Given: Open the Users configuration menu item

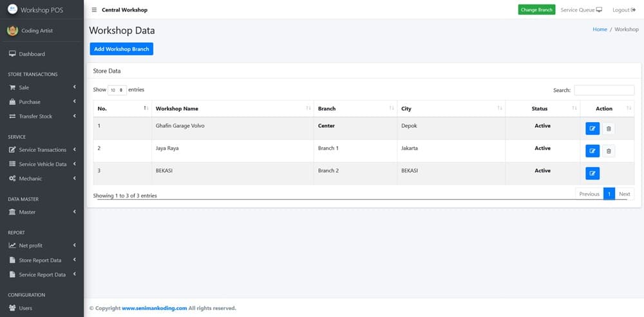Looking at the screenshot, I should pyautogui.click(x=25, y=308).
